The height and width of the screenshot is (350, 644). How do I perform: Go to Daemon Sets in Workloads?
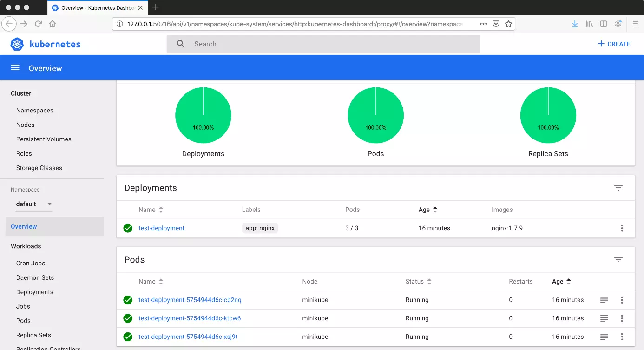(x=35, y=277)
